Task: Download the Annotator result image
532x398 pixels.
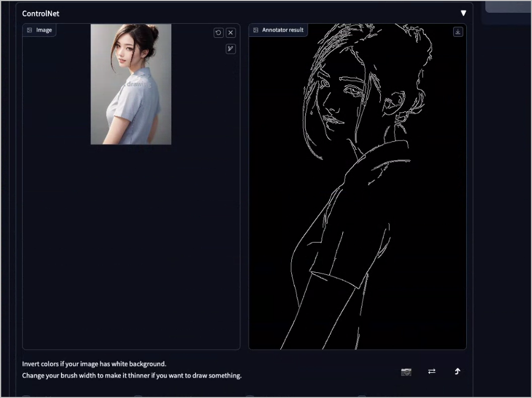Action: pyautogui.click(x=457, y=32)
